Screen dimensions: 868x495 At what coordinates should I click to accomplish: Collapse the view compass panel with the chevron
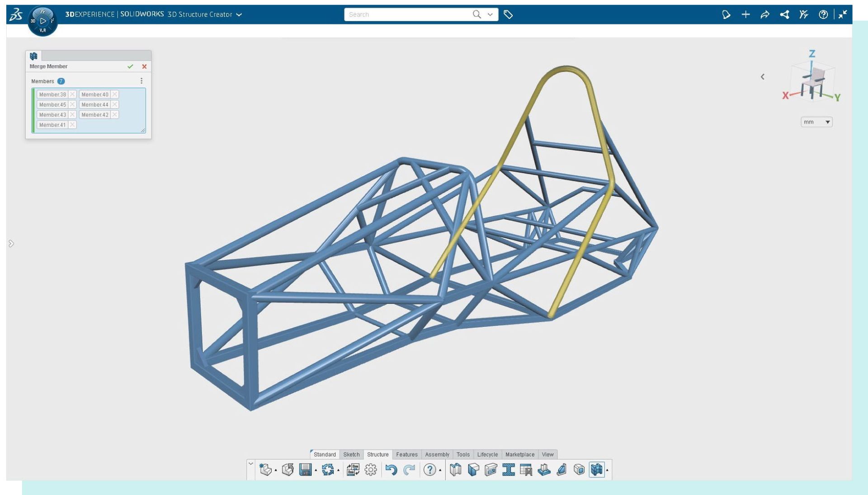pyautogui.click(x=763, y=77)
